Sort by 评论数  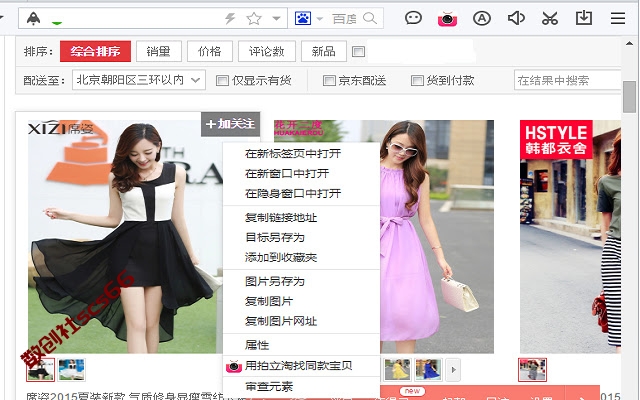tap(267, 51)
